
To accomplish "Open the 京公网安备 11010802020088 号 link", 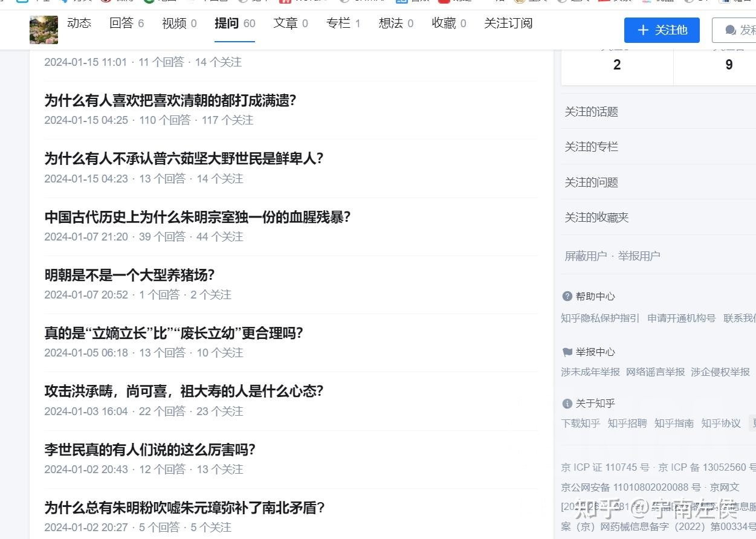I will coord(631,487).
